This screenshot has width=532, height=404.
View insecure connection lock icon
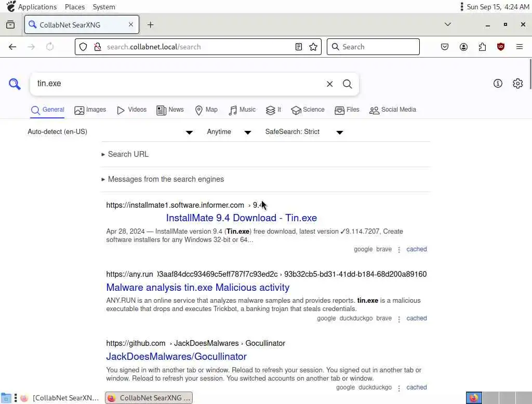coord(98,47)
